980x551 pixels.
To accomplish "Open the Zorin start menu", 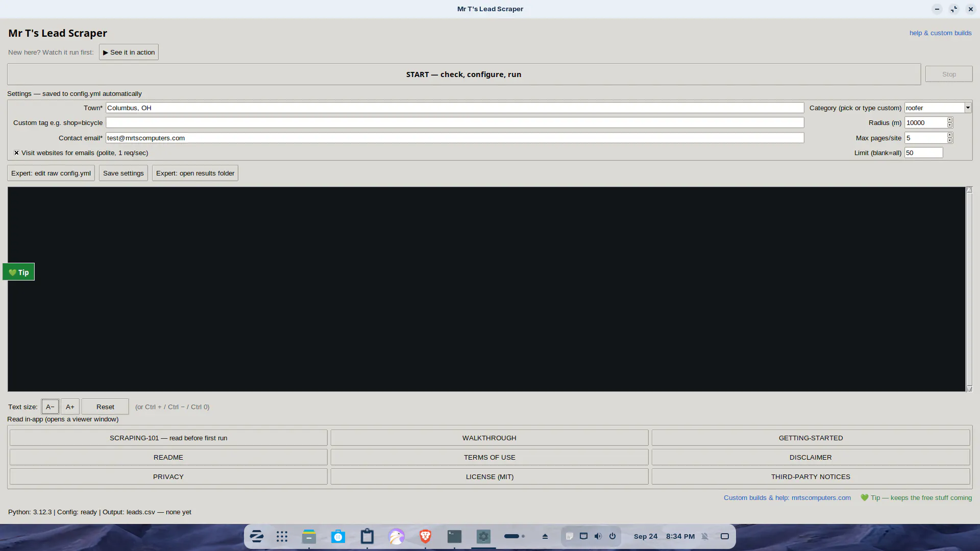I will pos(256,536).
